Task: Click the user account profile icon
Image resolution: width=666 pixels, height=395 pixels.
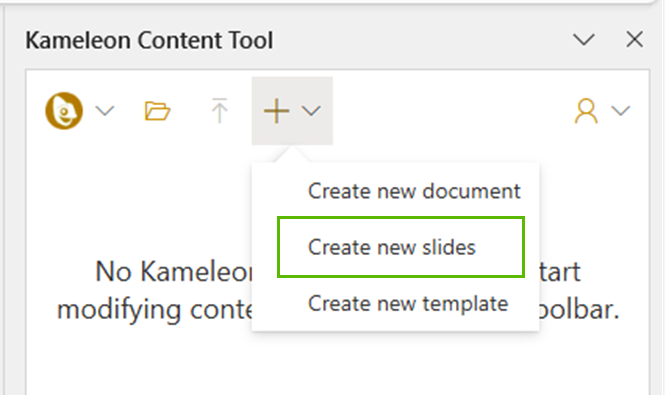Action: (x=586, y=111)
